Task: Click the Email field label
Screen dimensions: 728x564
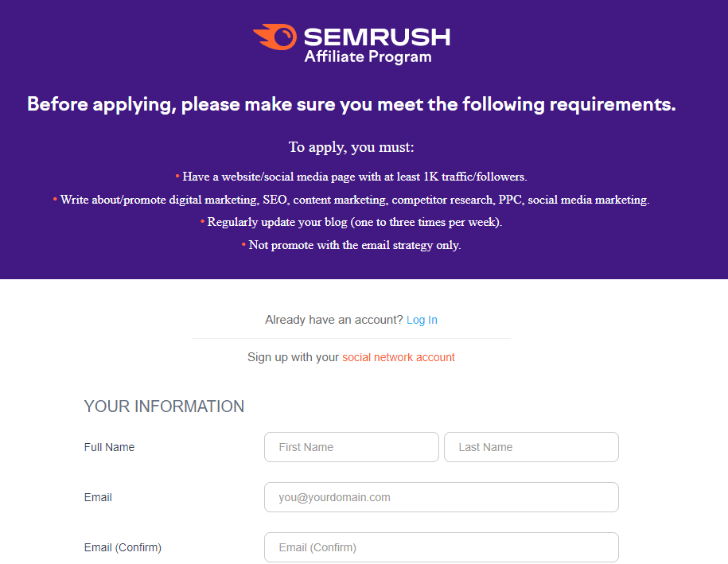Action: 98,497
